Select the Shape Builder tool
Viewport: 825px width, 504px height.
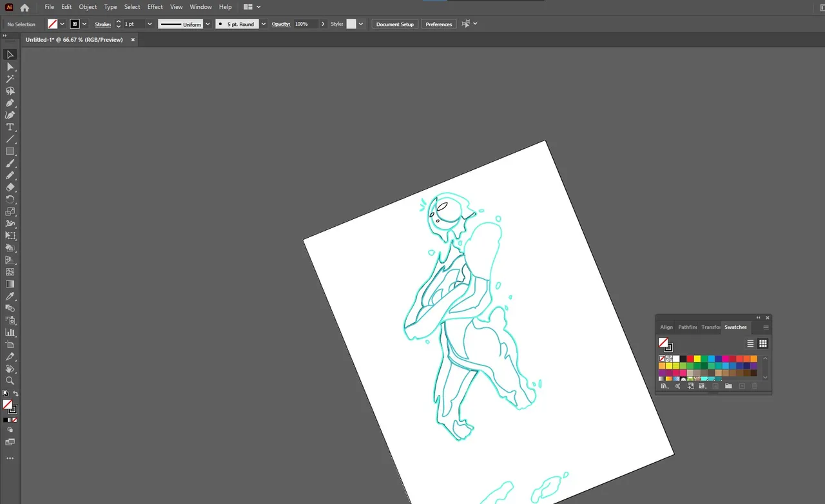click(x=10, y=247)
